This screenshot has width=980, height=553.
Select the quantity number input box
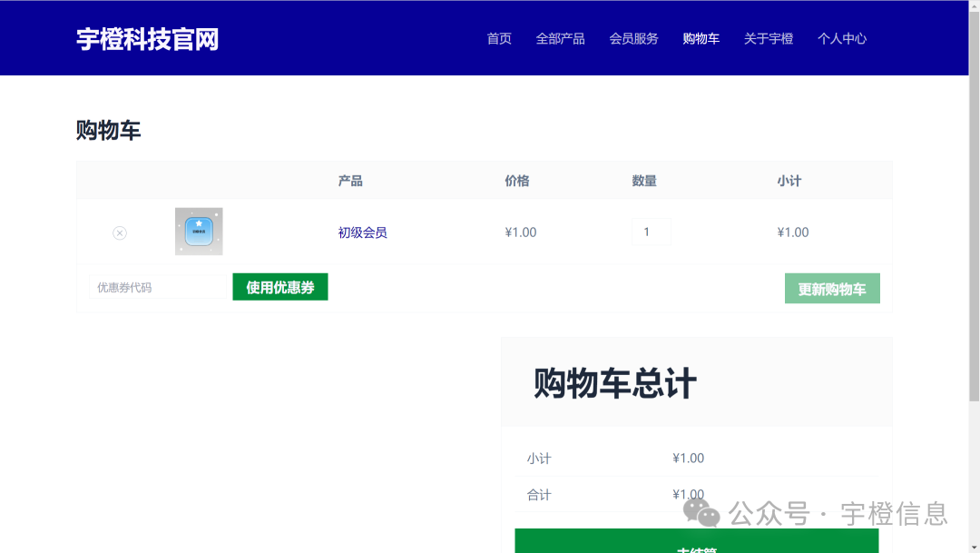pyautogui.click(x=652, y=232)
